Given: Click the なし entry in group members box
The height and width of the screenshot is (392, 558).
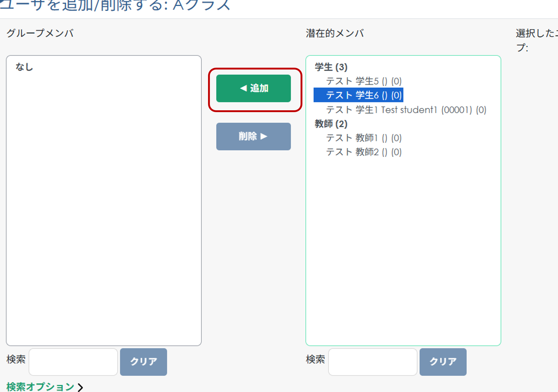Looking at the screenshot, I should (24, 67).
